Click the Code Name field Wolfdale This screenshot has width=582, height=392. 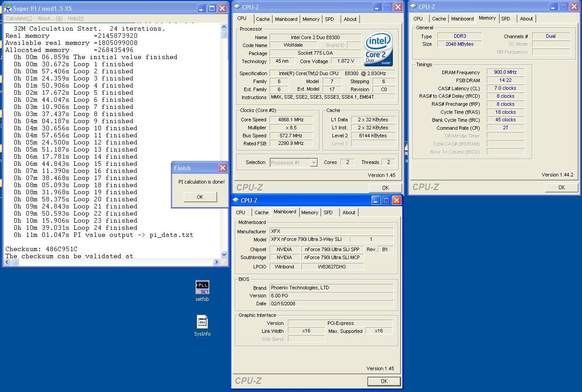(x=294, y=45)
